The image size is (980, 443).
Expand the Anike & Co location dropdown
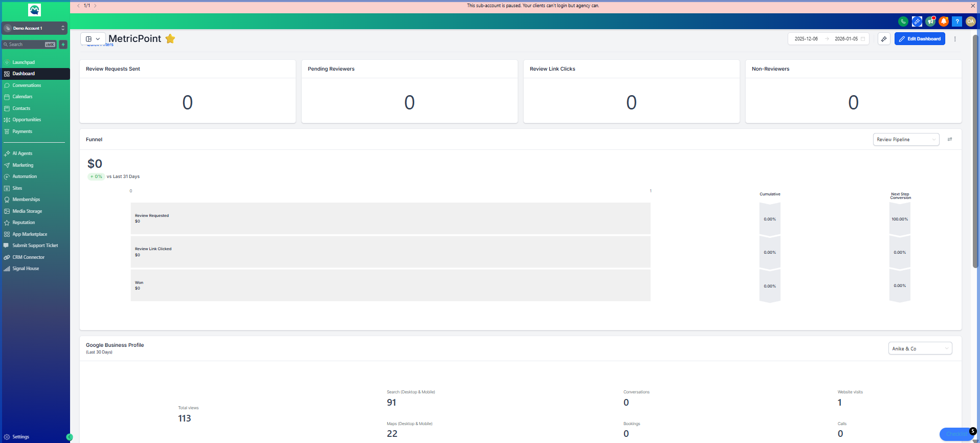[x=920, y=348]
